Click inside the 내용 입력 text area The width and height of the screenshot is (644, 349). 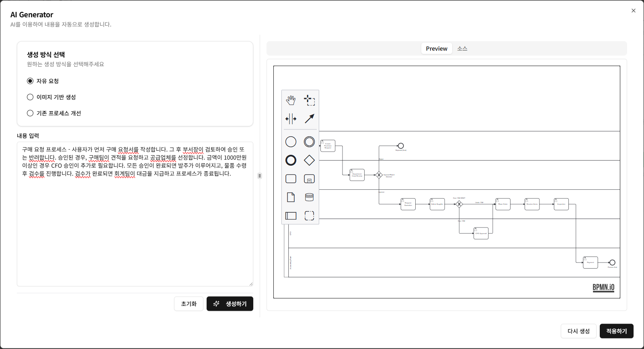click(135, 229)
